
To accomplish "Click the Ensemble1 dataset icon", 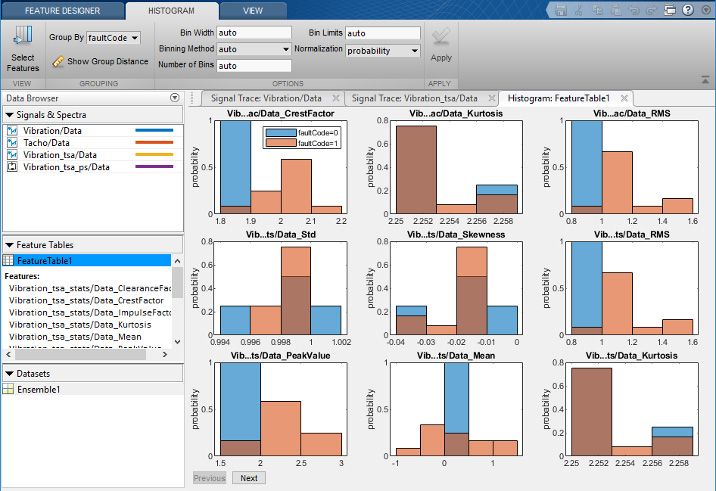I will tap(9, 389).
